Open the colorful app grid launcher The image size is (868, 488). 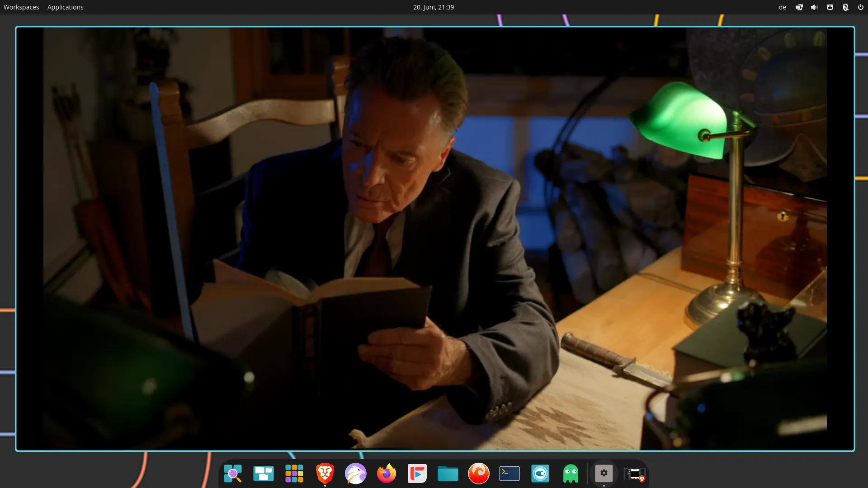(294, 474)
